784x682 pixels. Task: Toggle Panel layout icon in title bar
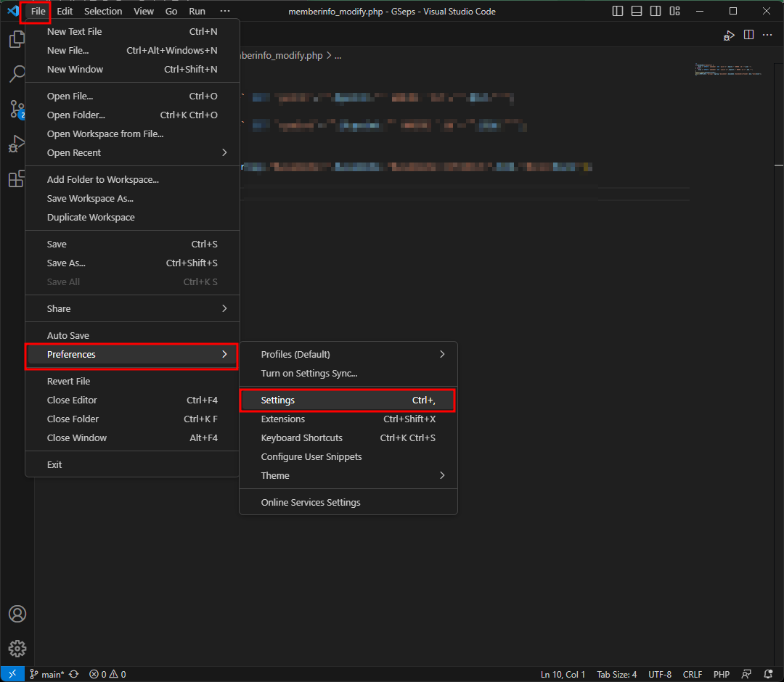tap(637, 11)
